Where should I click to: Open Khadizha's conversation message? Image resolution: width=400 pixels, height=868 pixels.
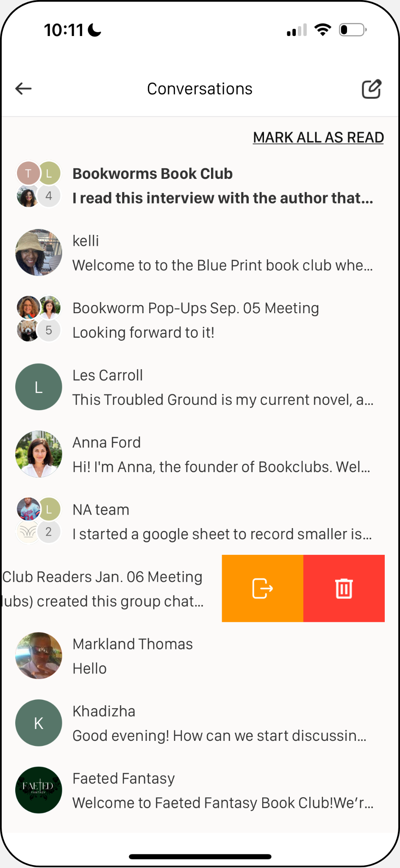(x=200, y=723)
